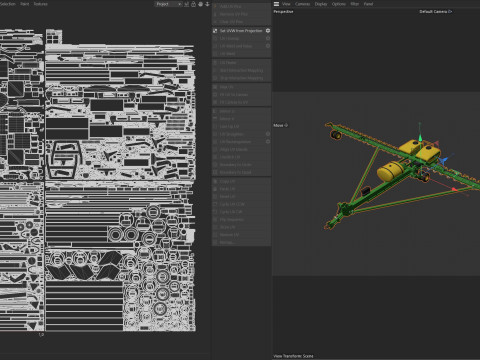Open the viewport Display menu

(x=321, y=4)
